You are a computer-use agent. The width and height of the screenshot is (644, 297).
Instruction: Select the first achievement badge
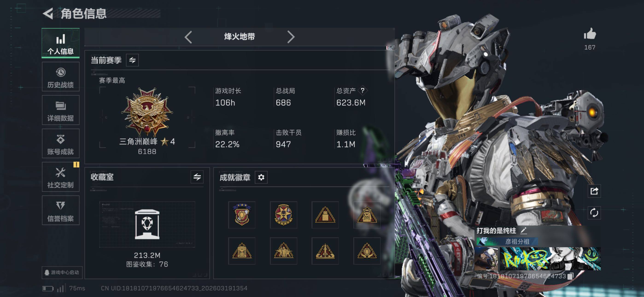(242, 215)
